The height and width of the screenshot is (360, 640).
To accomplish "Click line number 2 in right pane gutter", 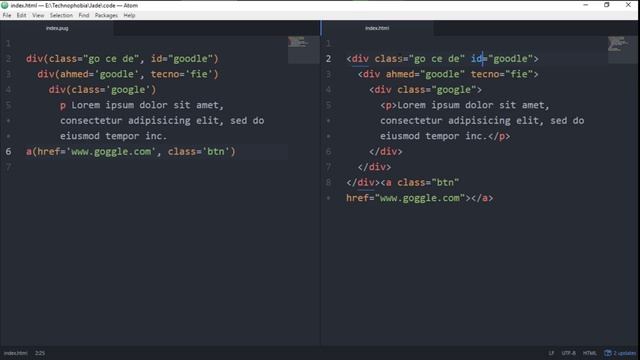I will [328, 59].
